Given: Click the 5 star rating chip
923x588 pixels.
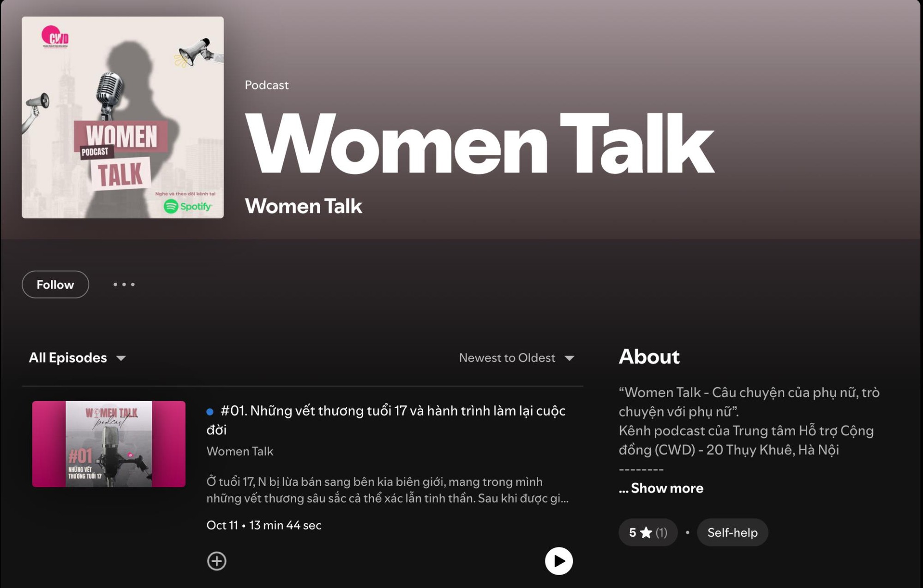Looking at the screenshot, I should coord(647,533).
